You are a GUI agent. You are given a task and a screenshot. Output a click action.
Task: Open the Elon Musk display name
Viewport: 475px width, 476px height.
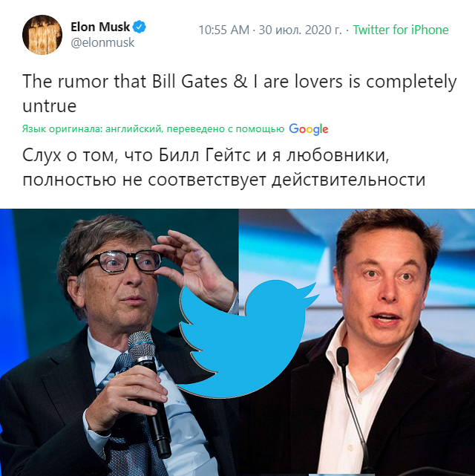coord(100,27)
